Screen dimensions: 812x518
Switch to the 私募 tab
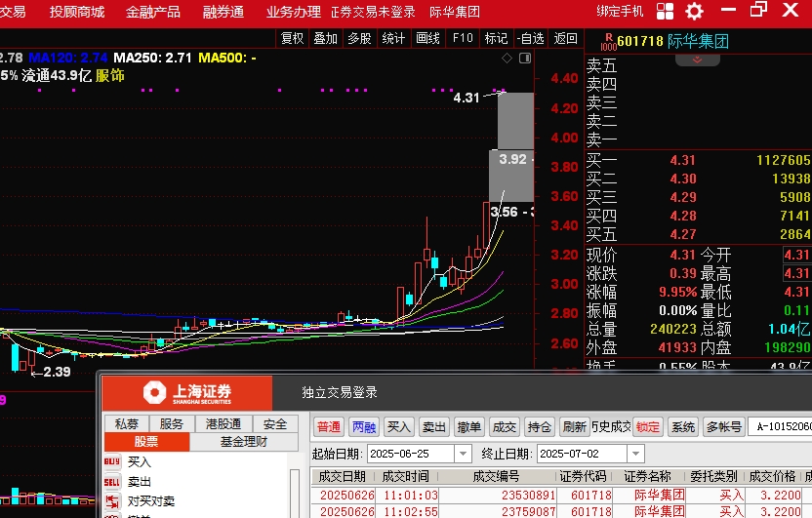[127, 423]
